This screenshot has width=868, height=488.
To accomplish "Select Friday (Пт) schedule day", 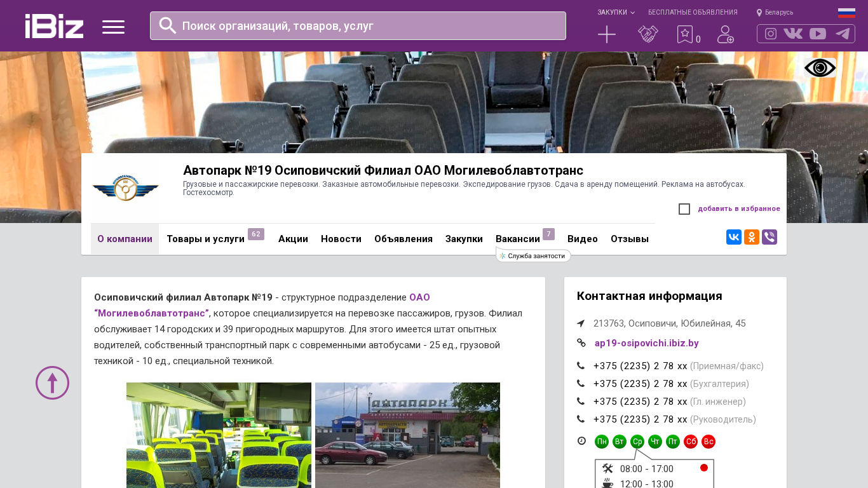I will point(673,442).
